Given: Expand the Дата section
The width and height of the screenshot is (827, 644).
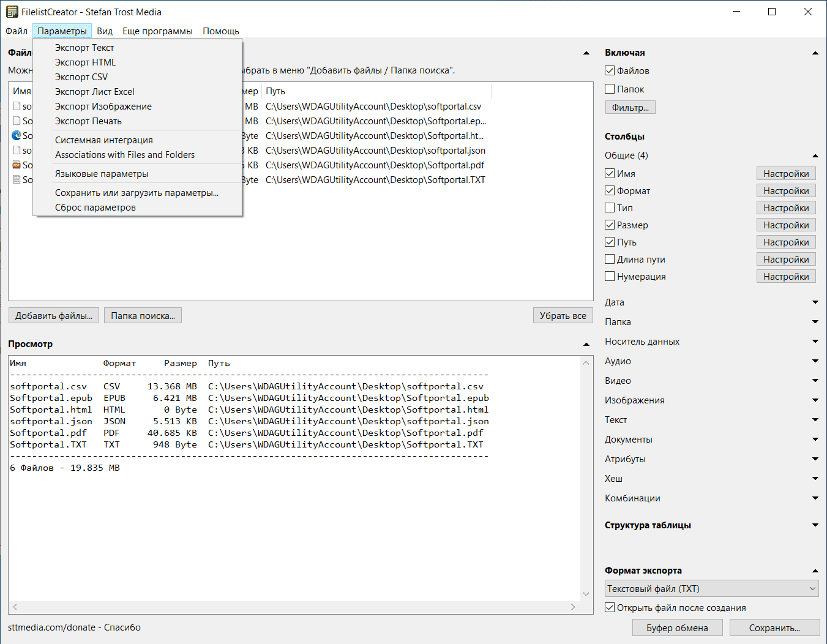Looking at the screenshot, I should pos(815,302).
